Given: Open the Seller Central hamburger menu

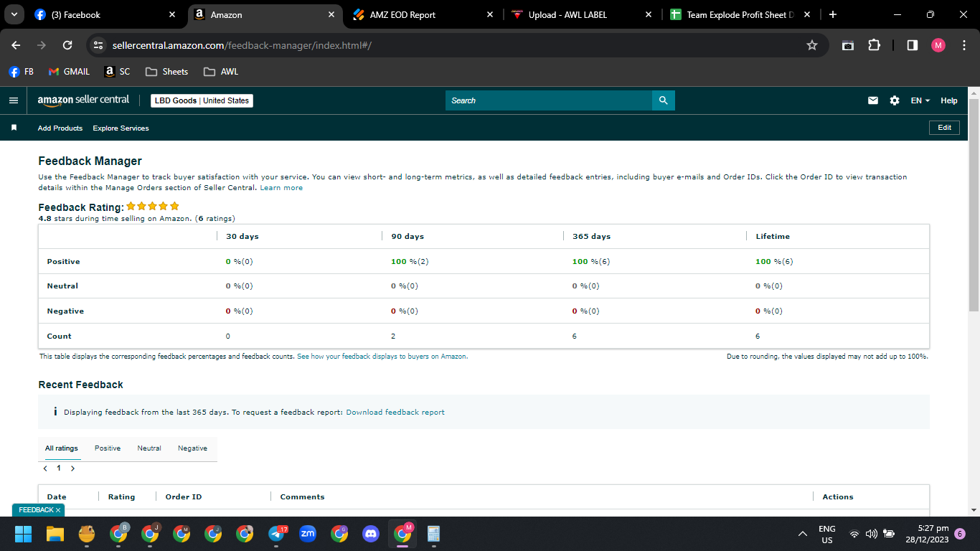Looking at the screenshot, I should [x=13, y=100].
